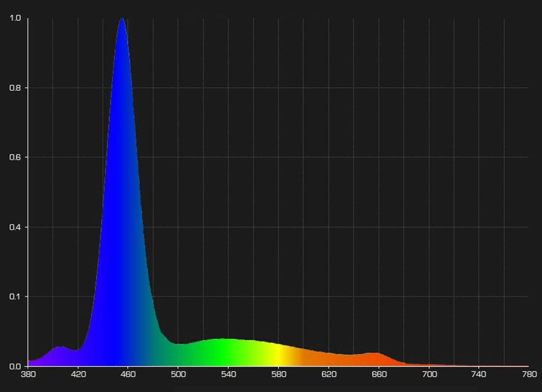
Task: Click the 380 wavelength axis label
Action: (x=28, y=374)
